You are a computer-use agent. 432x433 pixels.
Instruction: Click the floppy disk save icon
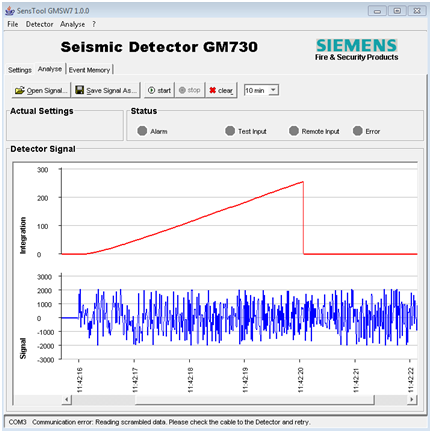coord(79,90)
